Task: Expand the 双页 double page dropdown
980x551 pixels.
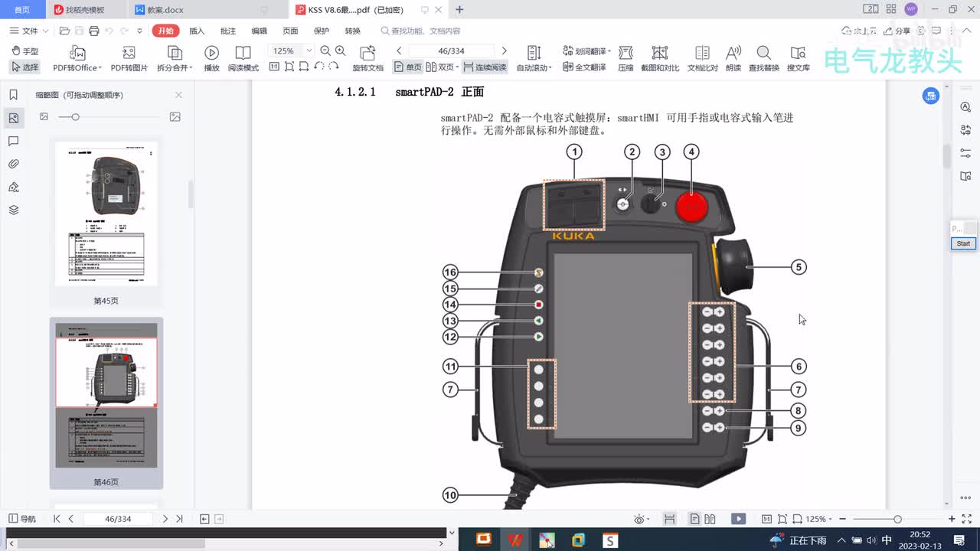Action: click(457, 67)
